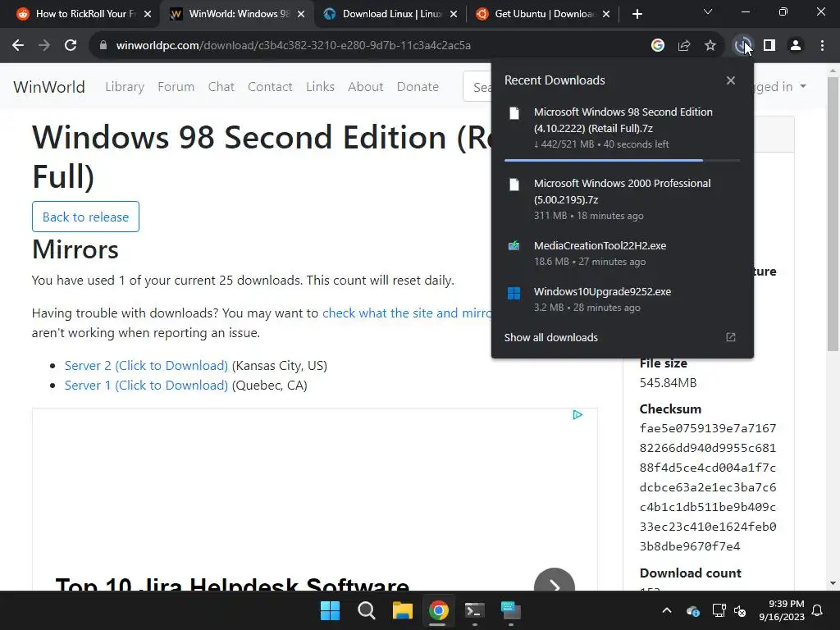Switch to Chrome in the taskbar
Viewport: 840px width, 630px height.
tap(438, 610)
